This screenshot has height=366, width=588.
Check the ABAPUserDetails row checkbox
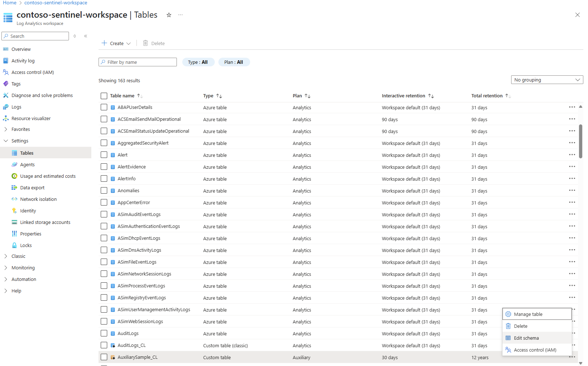(x=104, y=107)
